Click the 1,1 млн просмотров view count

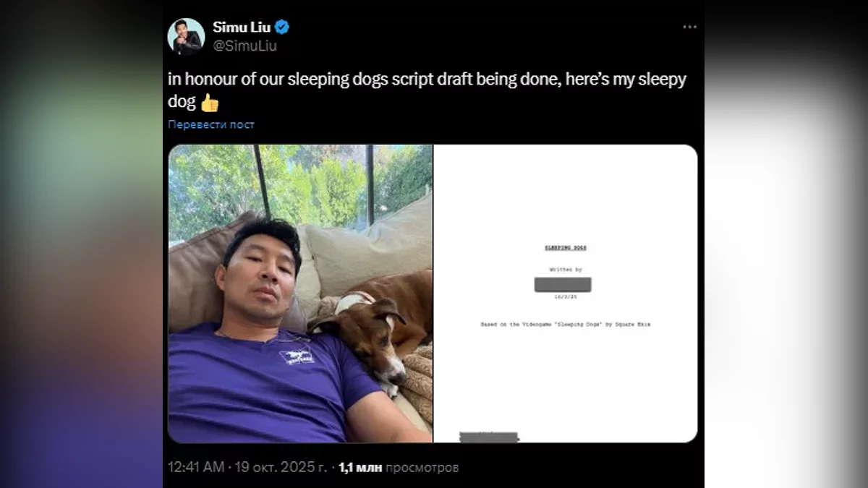click(x=399, y=467)
